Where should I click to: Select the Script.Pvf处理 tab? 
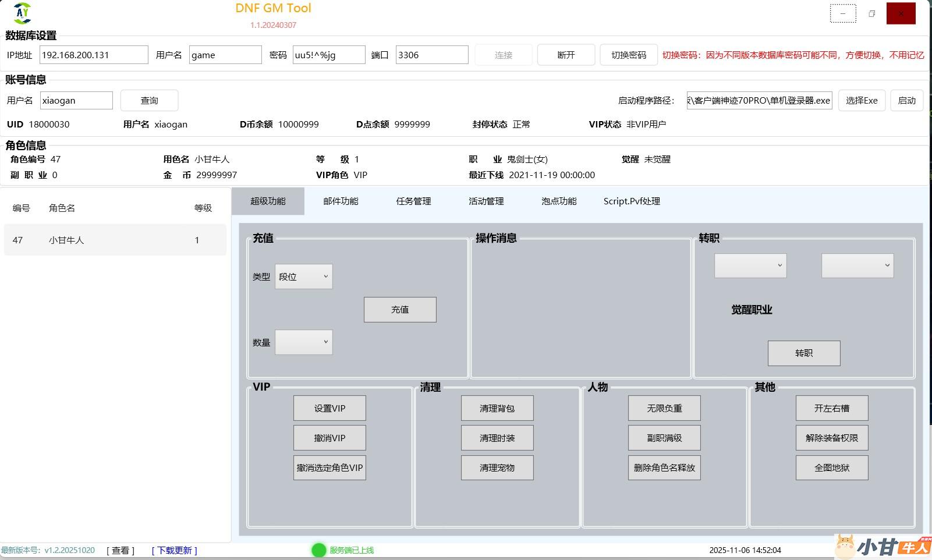(x=632, y=201)
